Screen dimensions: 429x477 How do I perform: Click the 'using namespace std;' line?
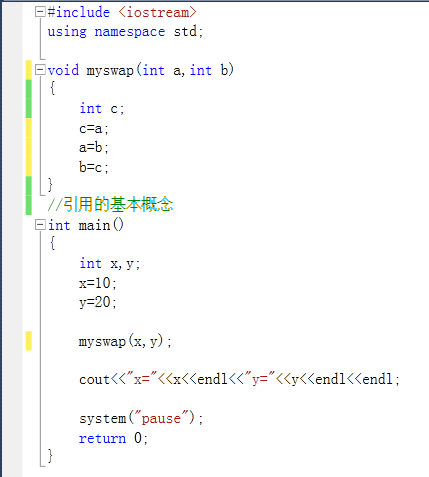[125, 32]
